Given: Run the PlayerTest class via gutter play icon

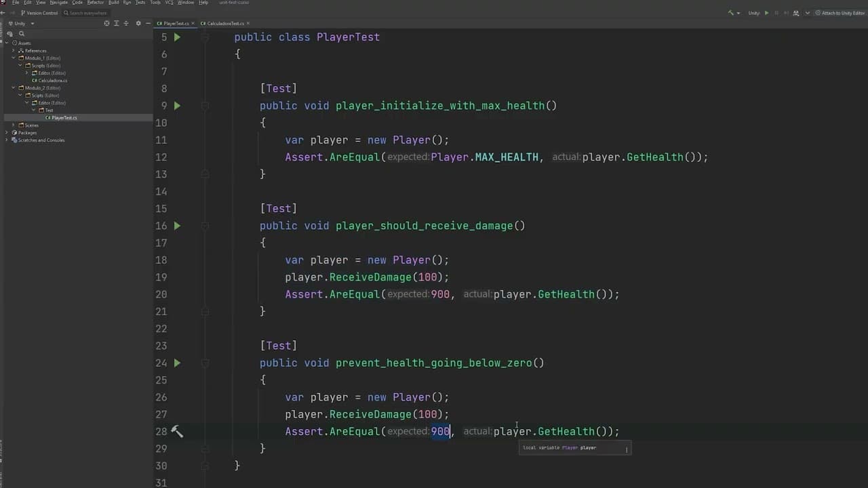Looking at the screenshot, I should coord(177,37).
